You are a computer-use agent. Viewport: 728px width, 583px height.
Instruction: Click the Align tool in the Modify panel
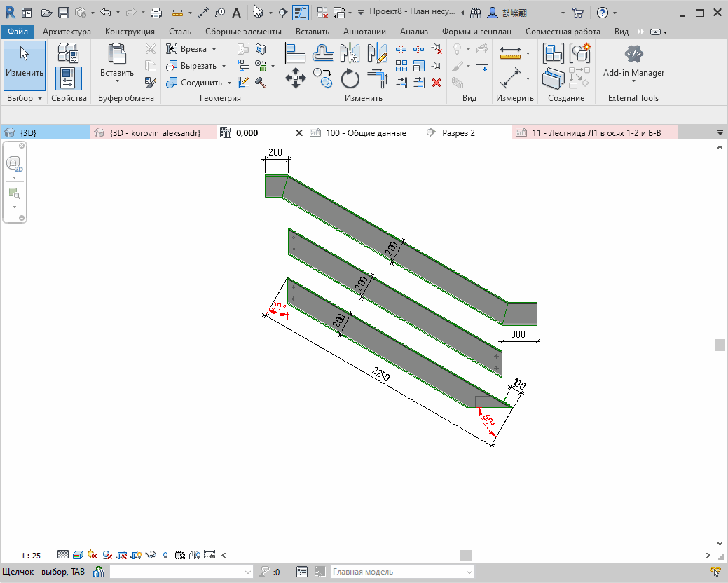click(x=294, y=53)
